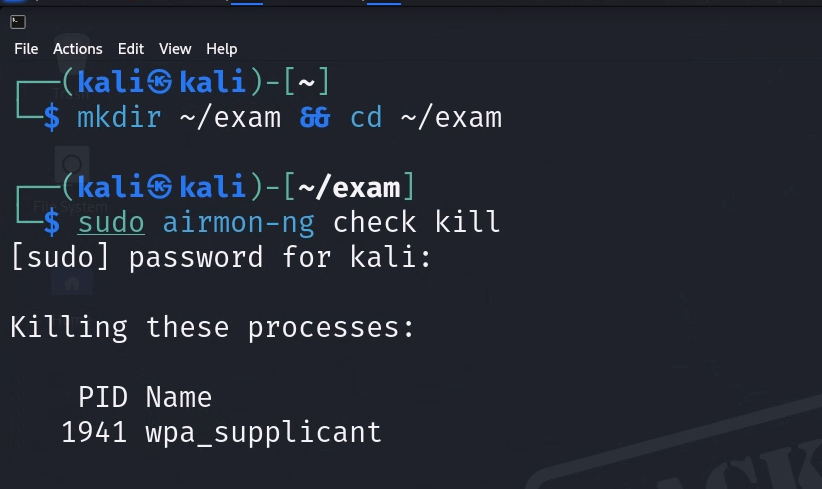Click the cd command word

[x=366, y=117]
